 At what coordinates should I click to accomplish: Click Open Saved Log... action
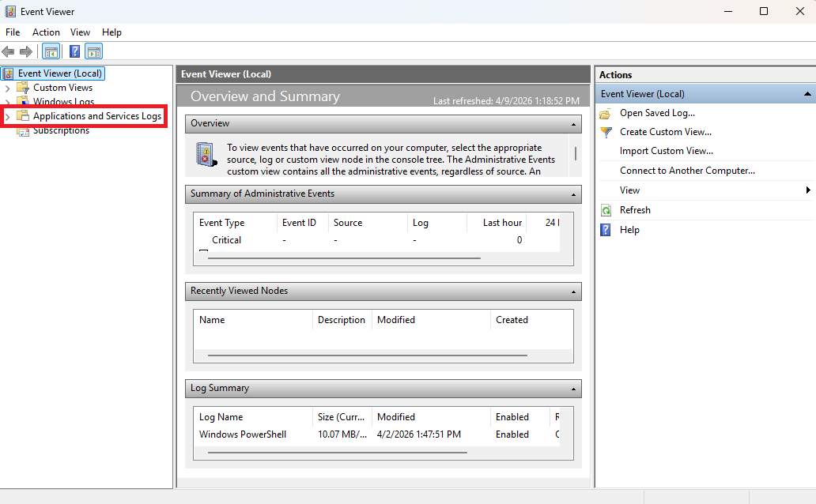tap(657, 113)
